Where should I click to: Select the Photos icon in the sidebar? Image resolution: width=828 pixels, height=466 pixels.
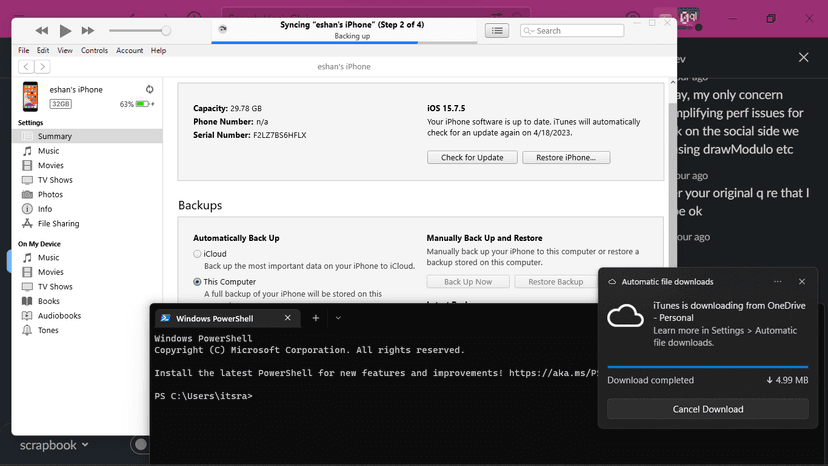point(28,195)
